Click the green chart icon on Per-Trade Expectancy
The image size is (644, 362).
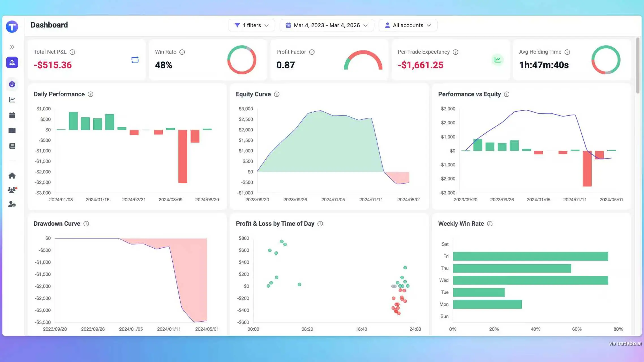(497, 60)
